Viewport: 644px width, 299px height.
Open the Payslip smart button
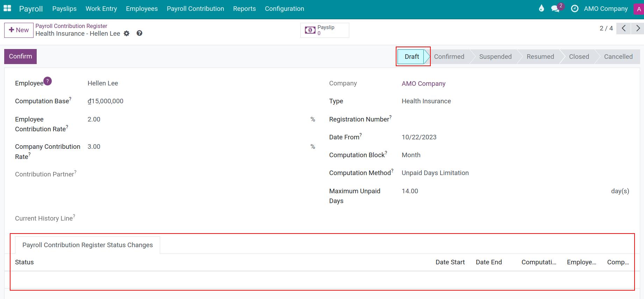pos(324,30)
